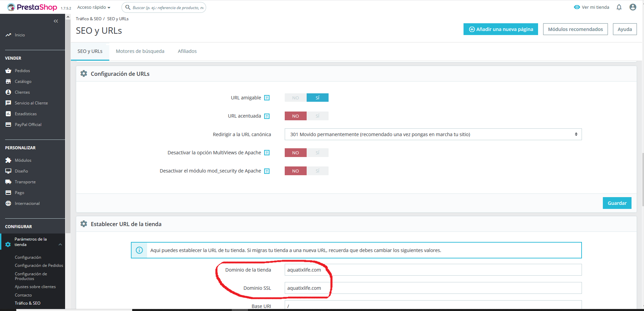Click Tráfico & SEO breadcrumb link

89,19
